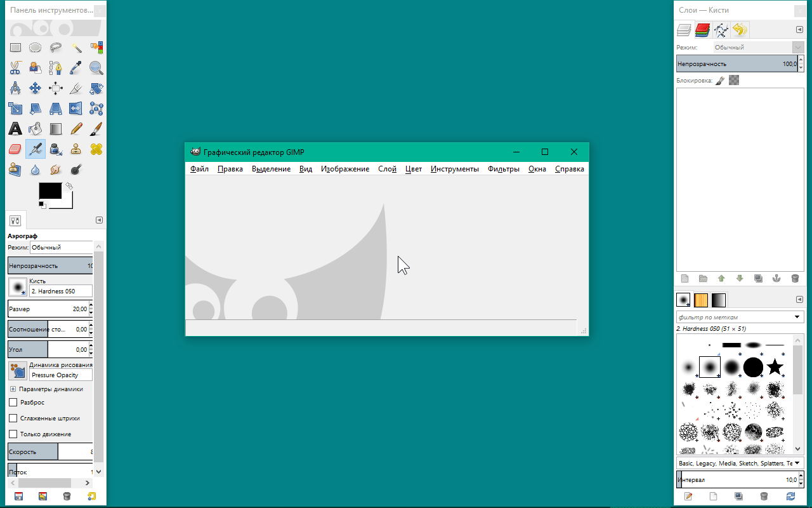Activate the Eraser tool
Viewport: 812px width, 508px height.
pos(15,149)
